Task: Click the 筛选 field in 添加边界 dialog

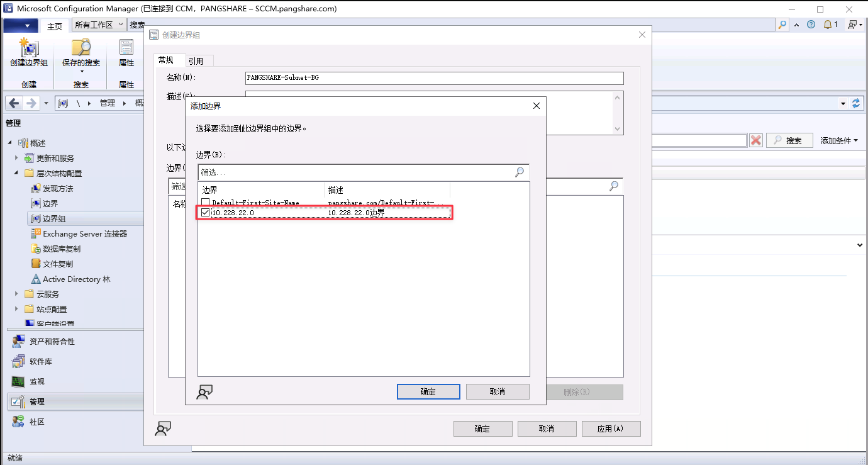Action: pyautogui.click(x=364, y=172)
